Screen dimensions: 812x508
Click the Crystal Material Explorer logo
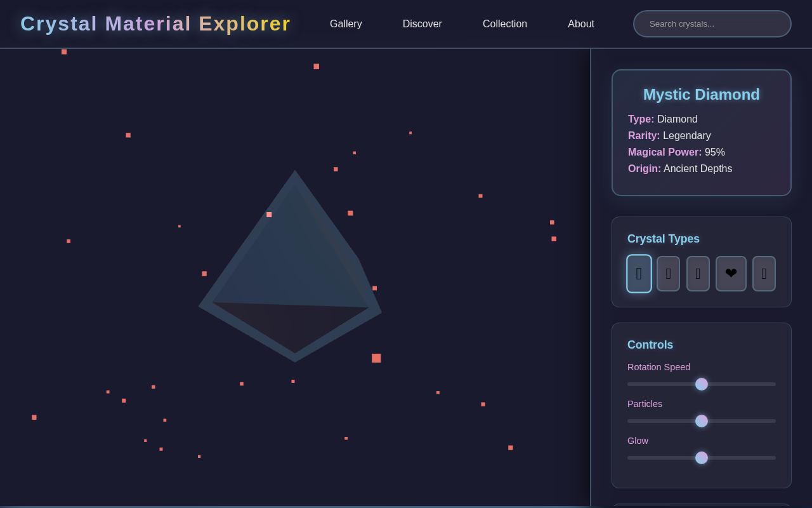[x=155, y=23]
